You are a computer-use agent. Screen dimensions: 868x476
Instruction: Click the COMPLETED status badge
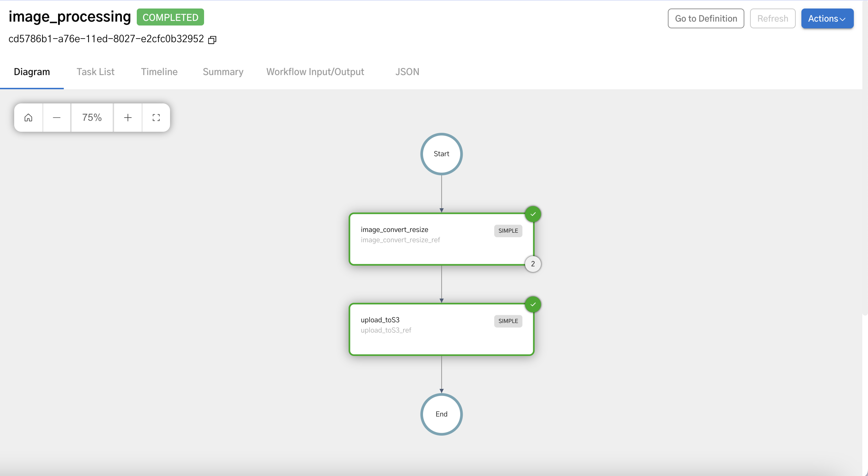click(x=170, y=17)
